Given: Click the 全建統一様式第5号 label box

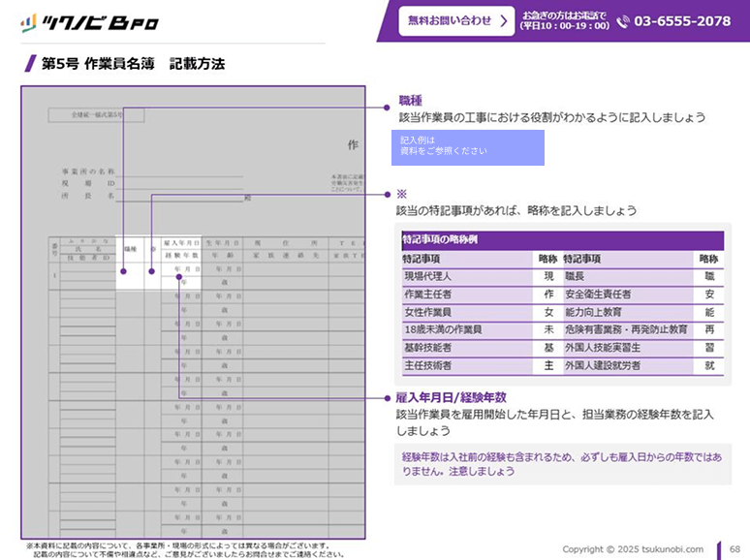Looking at the screenshot, I should (96, 114).
